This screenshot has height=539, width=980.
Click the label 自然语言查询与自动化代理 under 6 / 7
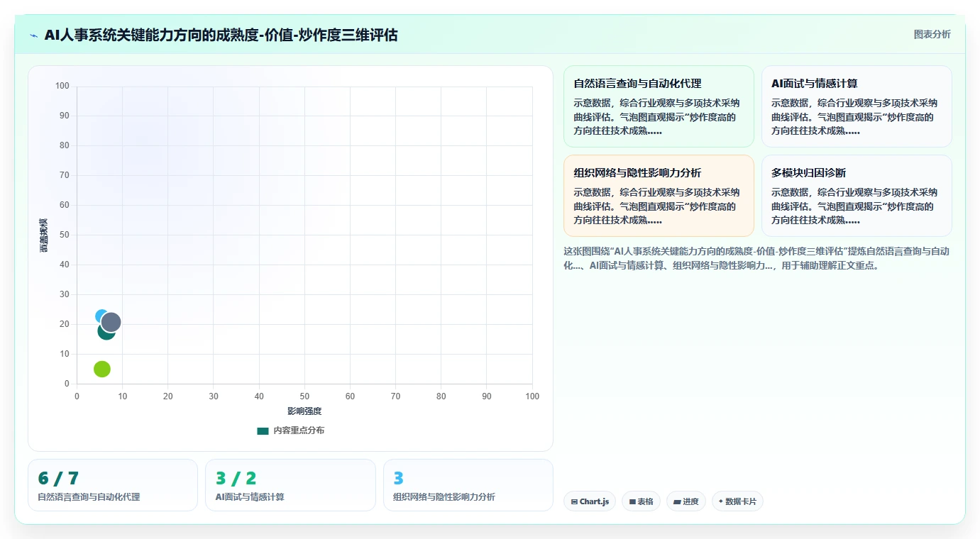click(x=89, y=497)
